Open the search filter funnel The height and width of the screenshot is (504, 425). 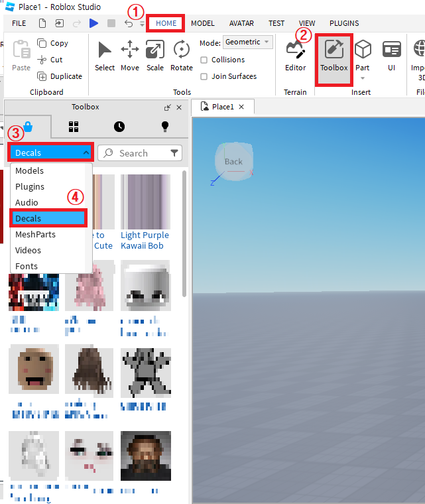click(174, 153)
